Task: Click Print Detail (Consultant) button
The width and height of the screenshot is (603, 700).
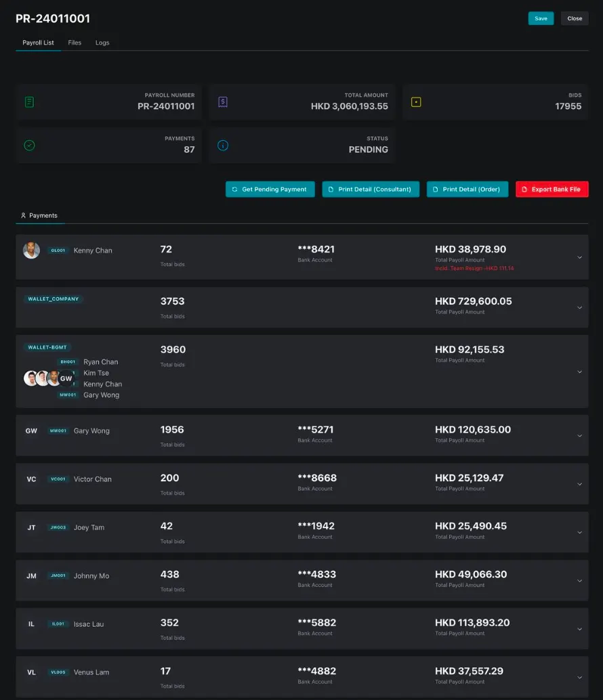Action: (x=371, y=190)
